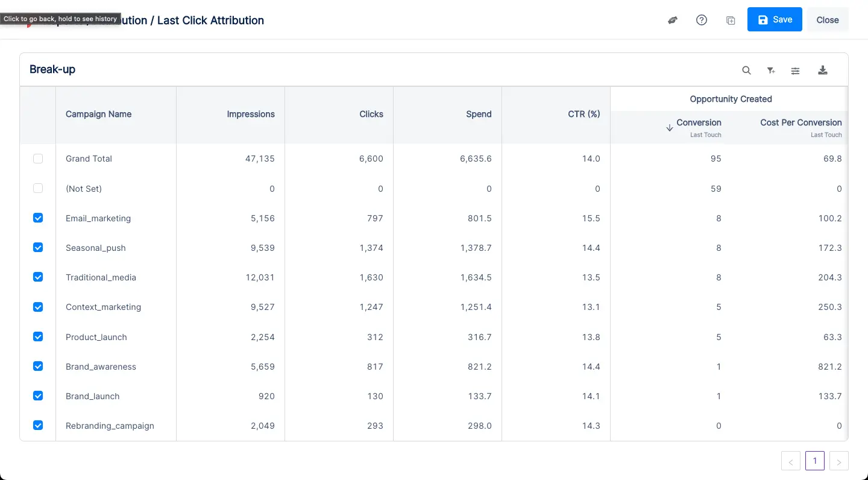This screenshot has height=480, width=868.
Task: Check the Grand Total row checkbox
Action: (x=38, y=159)
